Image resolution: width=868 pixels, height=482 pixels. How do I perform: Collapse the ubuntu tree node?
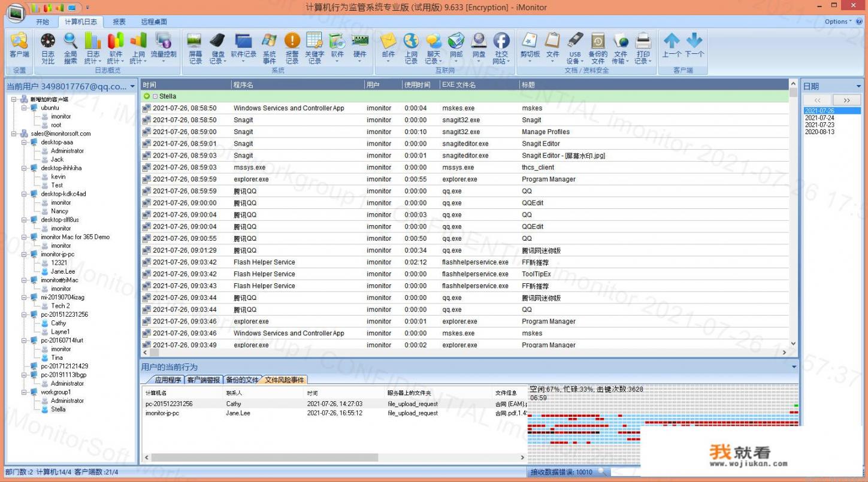tap(24, 108)
